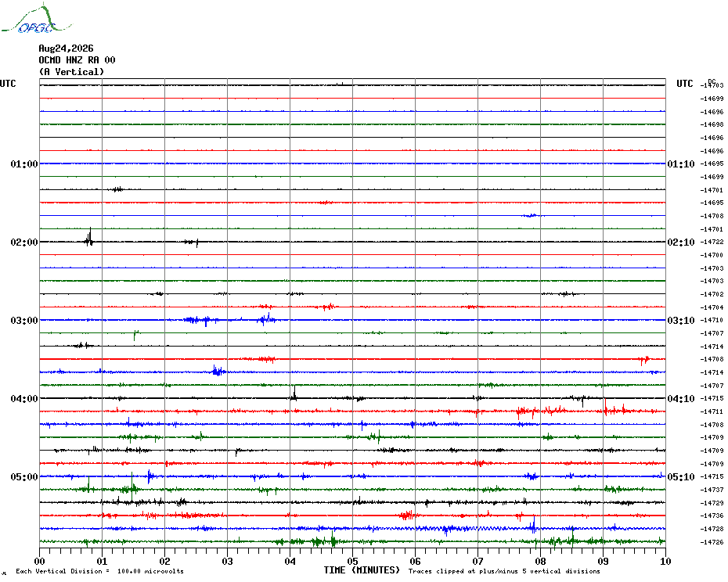Click the Each Vertical Division 100.00 microvolts note
Screen dimensions: 728x582
tap(100, 571)
